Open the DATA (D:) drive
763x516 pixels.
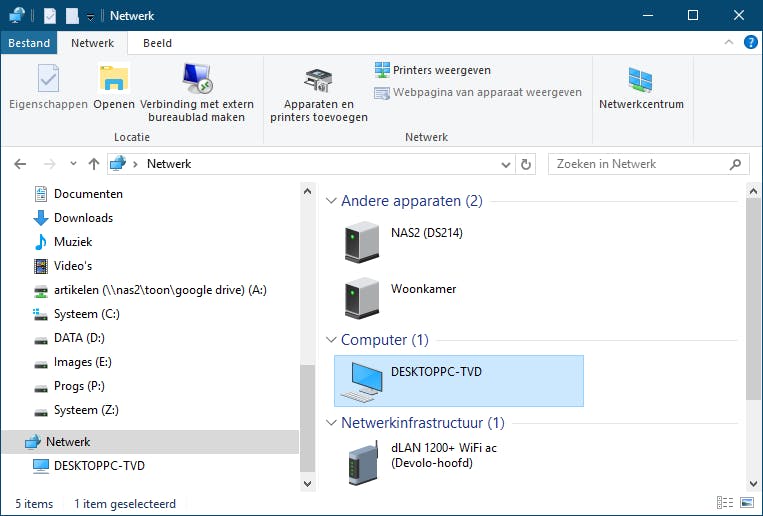click(x=69, y=338)
